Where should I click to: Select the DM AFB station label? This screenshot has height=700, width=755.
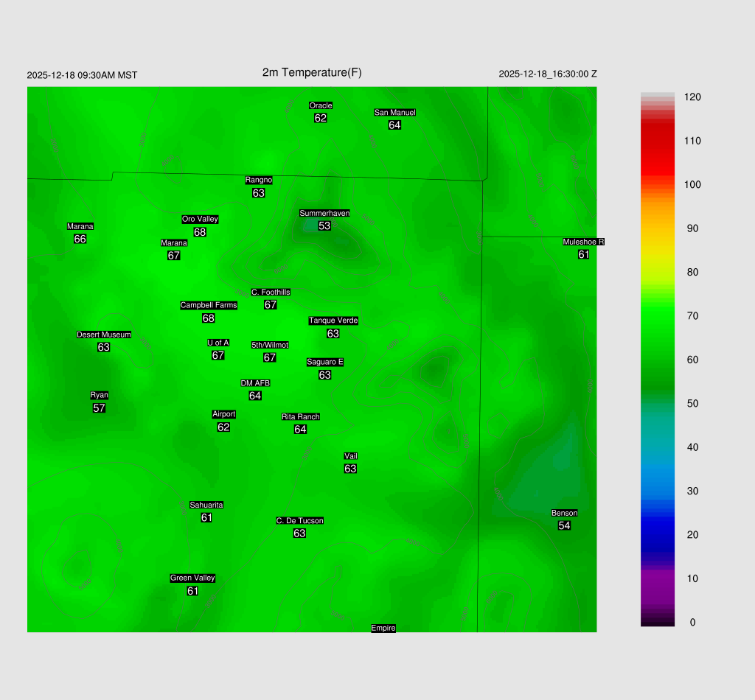pos(255,383)
